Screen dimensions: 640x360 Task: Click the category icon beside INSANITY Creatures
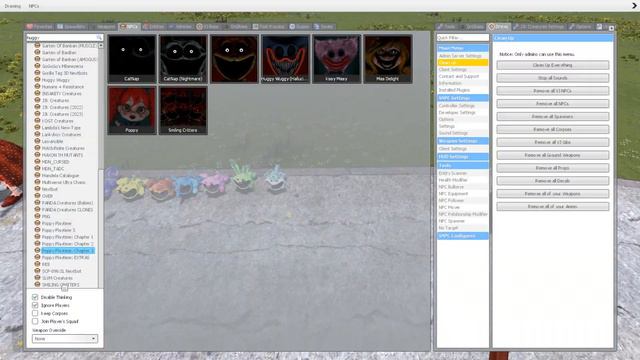37,93
